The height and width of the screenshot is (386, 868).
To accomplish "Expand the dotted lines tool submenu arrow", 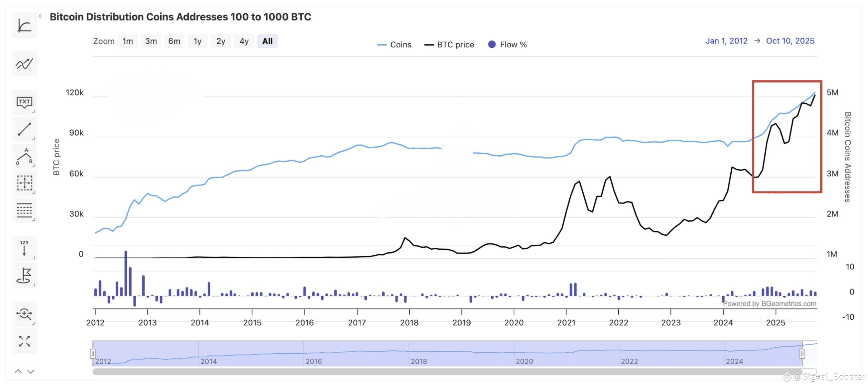I will coord(33,220).
